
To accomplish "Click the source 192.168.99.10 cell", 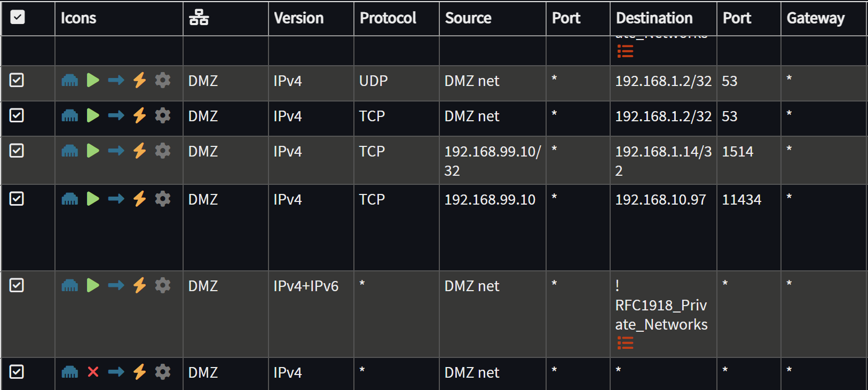I will click(x=489, y=199).
